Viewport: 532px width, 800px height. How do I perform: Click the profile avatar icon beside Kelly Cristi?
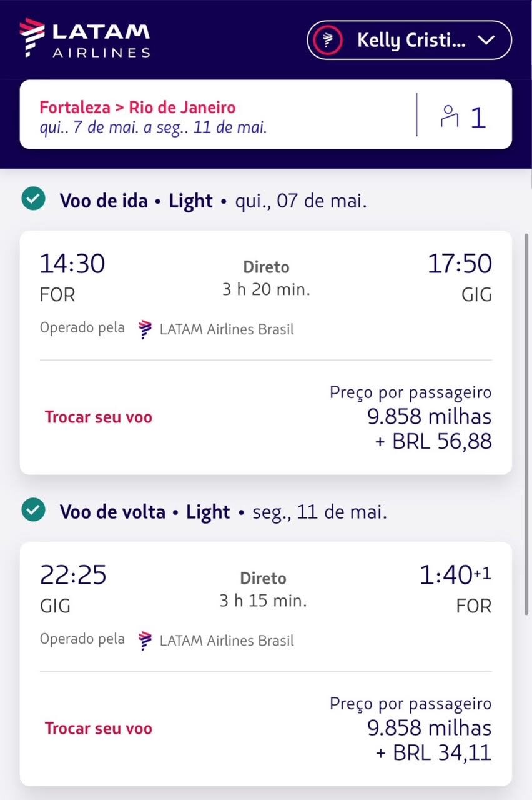coord(328,41)
